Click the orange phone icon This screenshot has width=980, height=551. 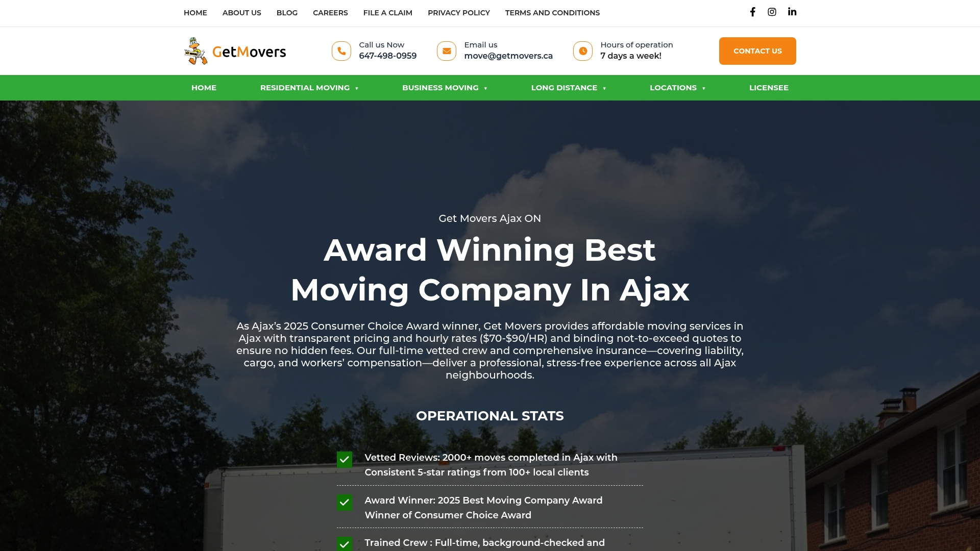coord(341,51)
